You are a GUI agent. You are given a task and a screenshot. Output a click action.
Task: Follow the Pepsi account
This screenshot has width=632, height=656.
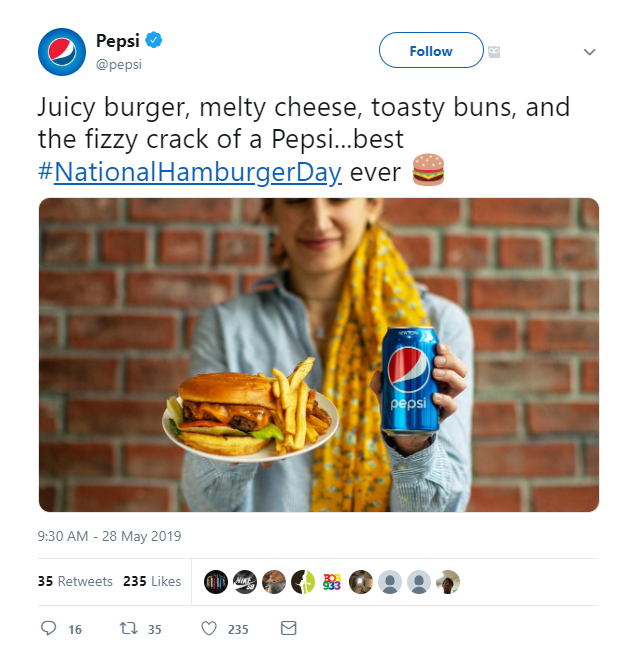430,51
